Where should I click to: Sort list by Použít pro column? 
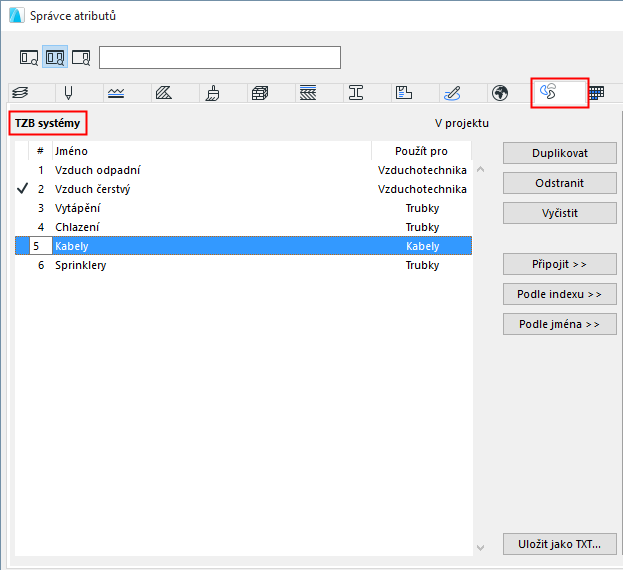point(422,151)
